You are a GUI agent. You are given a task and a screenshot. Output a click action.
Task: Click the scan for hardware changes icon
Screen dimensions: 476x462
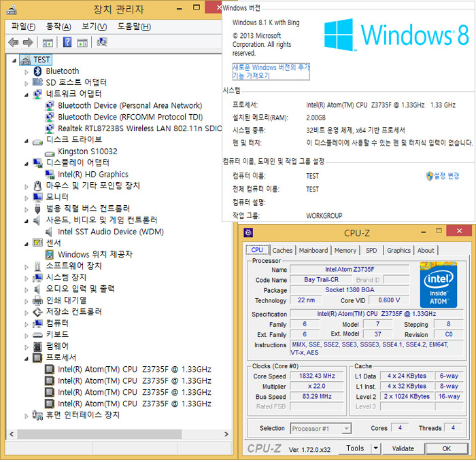[x=102, y=42]
